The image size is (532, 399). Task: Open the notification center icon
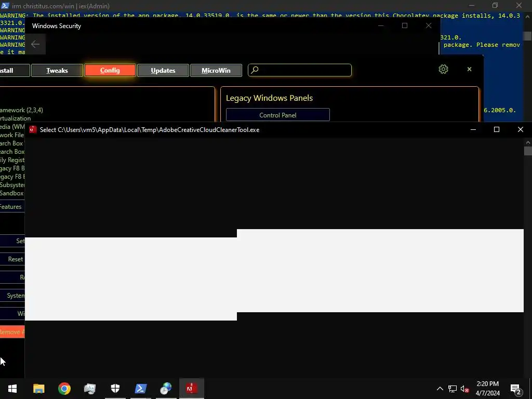pyautogui.click(x=515, y=389)
